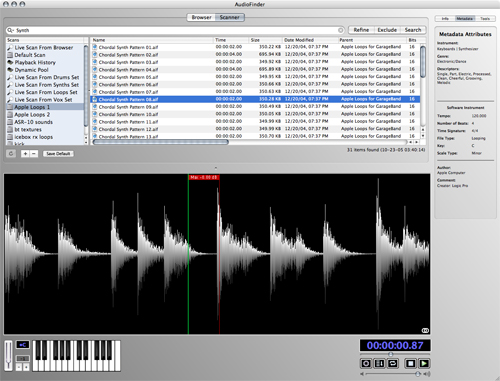Switch to the Browser tab
Image resolution: width=500 pixels, height=381 pixels.
[x=201, y=17]
